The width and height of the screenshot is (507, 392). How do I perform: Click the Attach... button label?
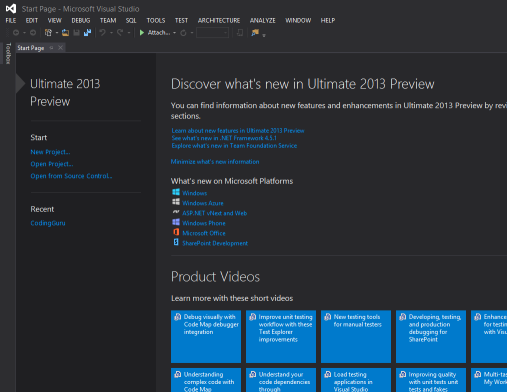[x=159, y=33]
